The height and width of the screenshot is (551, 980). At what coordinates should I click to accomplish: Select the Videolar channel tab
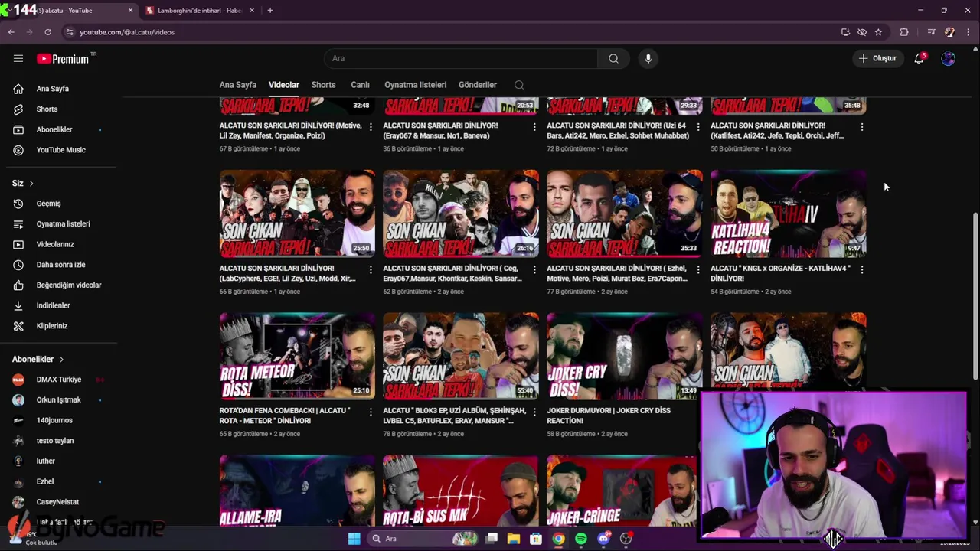click(284, 85)
